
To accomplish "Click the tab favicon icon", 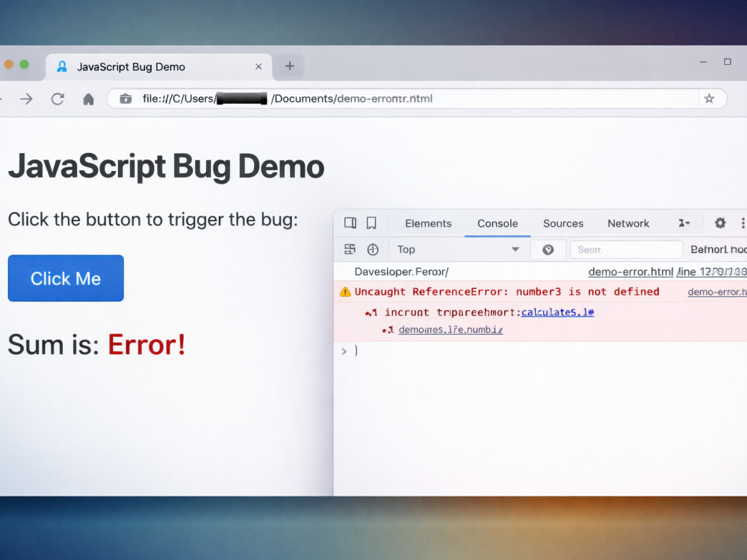I will 62,66.
